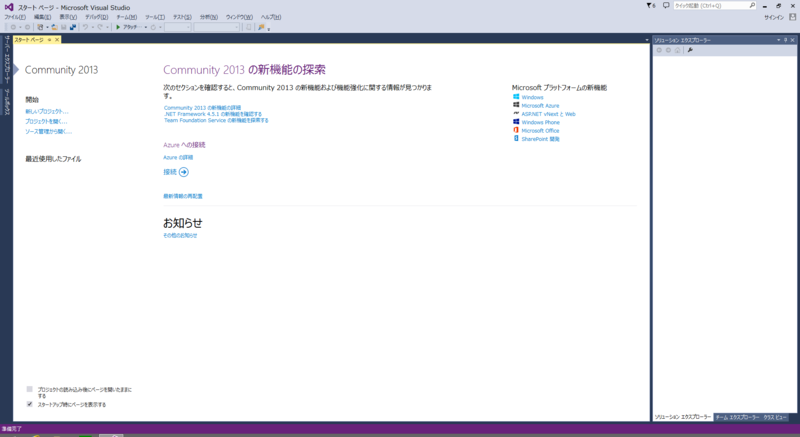Open the Redo history dropdown arrow
800x437 pixels.
click(x=107, y=27)
